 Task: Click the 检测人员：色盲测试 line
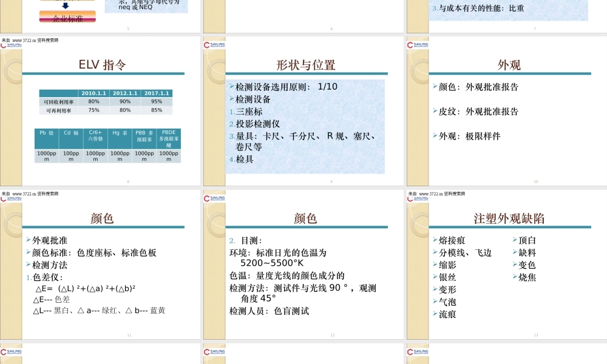(x=270, y=311)
